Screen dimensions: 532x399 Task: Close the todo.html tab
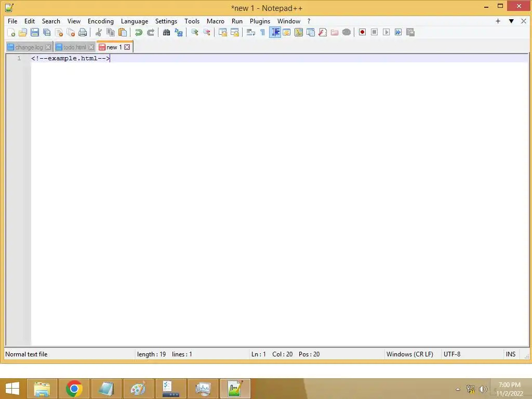coord(91,47)
